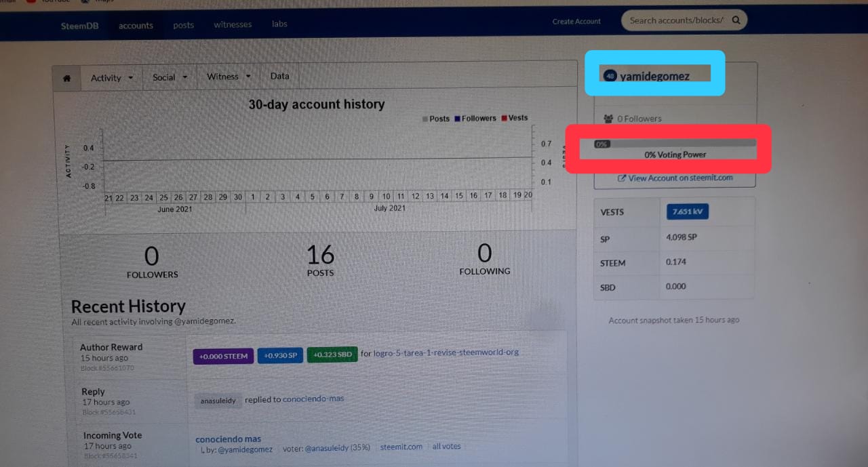Click the yamidegomez account name

pyautogui.click(x=654, y=76)
